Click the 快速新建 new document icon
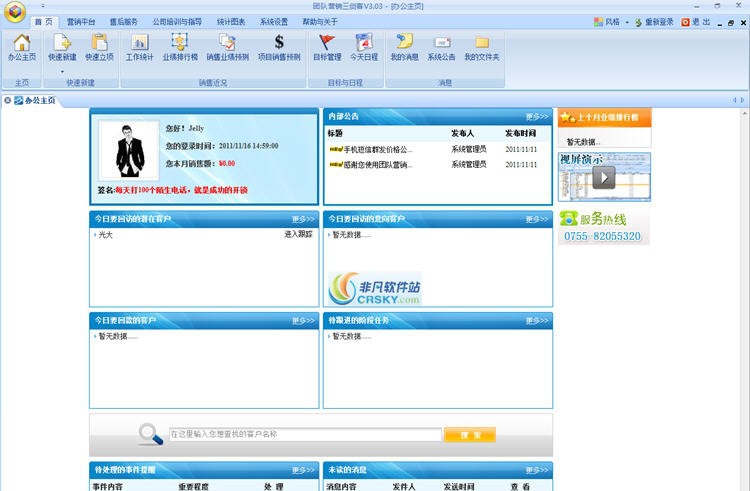Screen dimensions: 750x491 (62, 43)
